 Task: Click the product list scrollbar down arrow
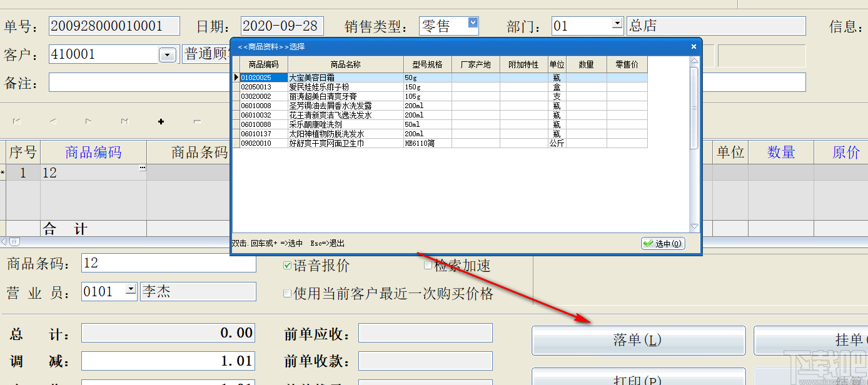click(693, 226)
